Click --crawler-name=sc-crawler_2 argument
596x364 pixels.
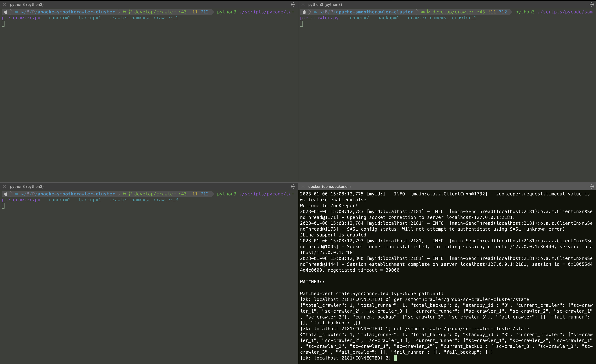439,18
